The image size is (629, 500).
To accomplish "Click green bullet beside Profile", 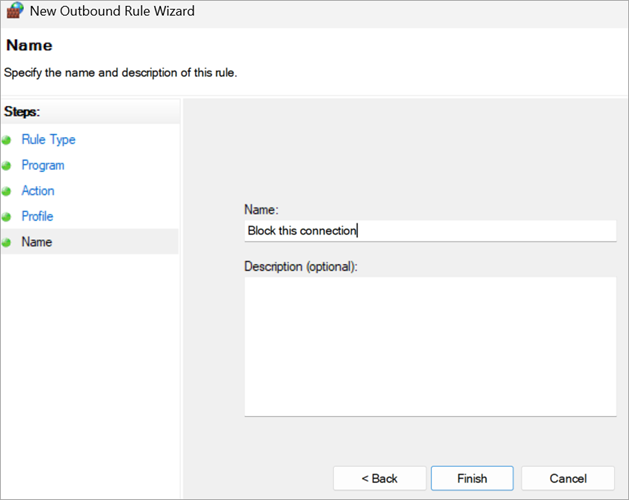I will (x=6, y=217).
